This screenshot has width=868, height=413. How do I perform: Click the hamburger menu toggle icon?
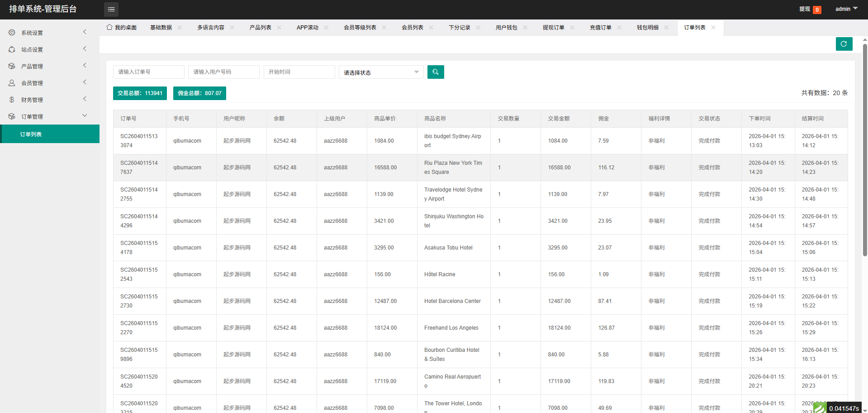tap(111, 9)
